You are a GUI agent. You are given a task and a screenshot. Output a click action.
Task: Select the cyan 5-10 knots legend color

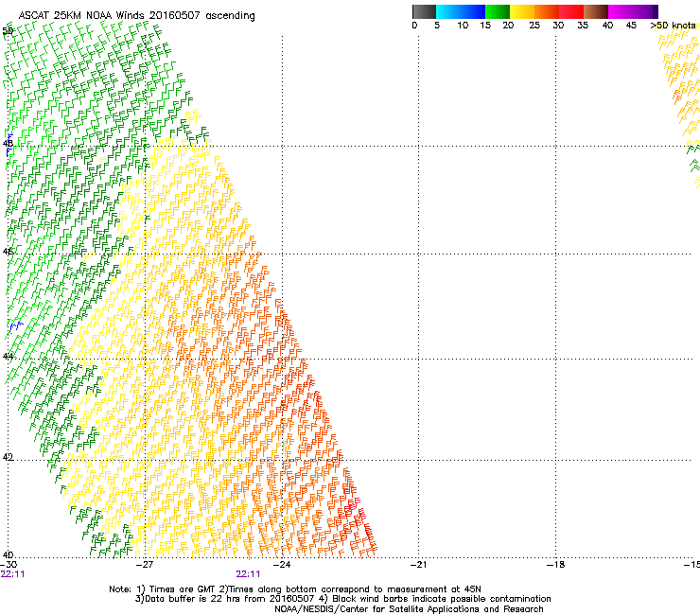point(448,11)
